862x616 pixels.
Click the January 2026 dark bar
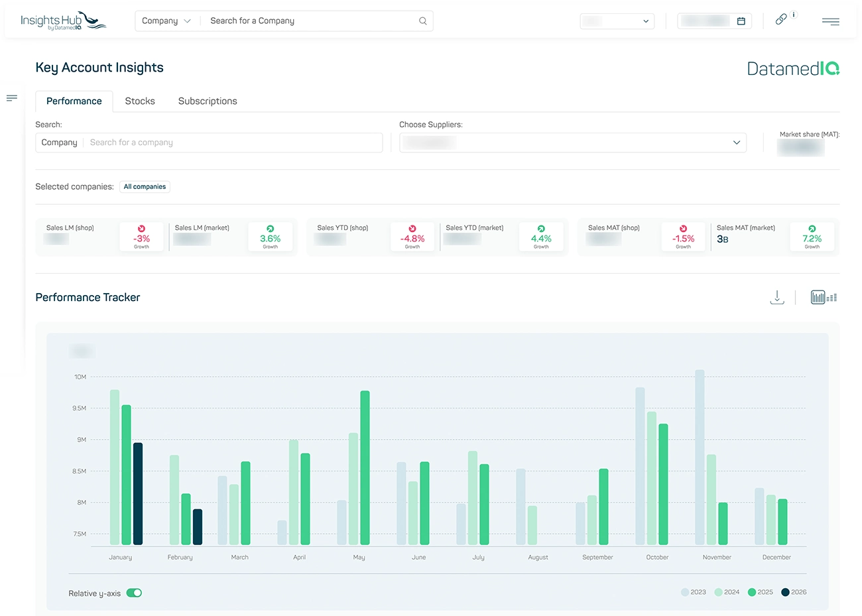click(138, 493)
